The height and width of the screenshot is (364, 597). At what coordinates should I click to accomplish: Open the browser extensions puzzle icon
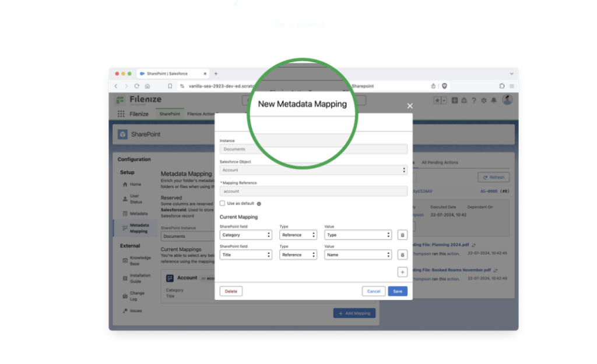click(x=502, y=86)
